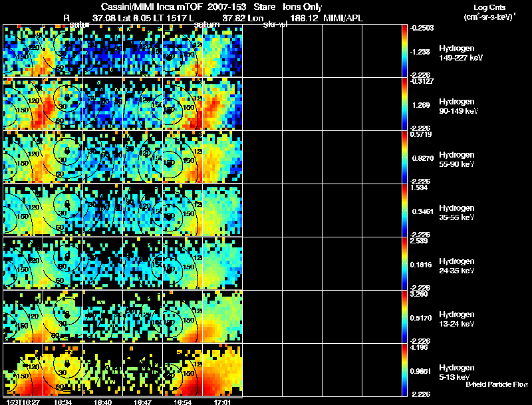Select the 16:54 time label
This screenshot has width=532, height=405.
coord(182,402)
